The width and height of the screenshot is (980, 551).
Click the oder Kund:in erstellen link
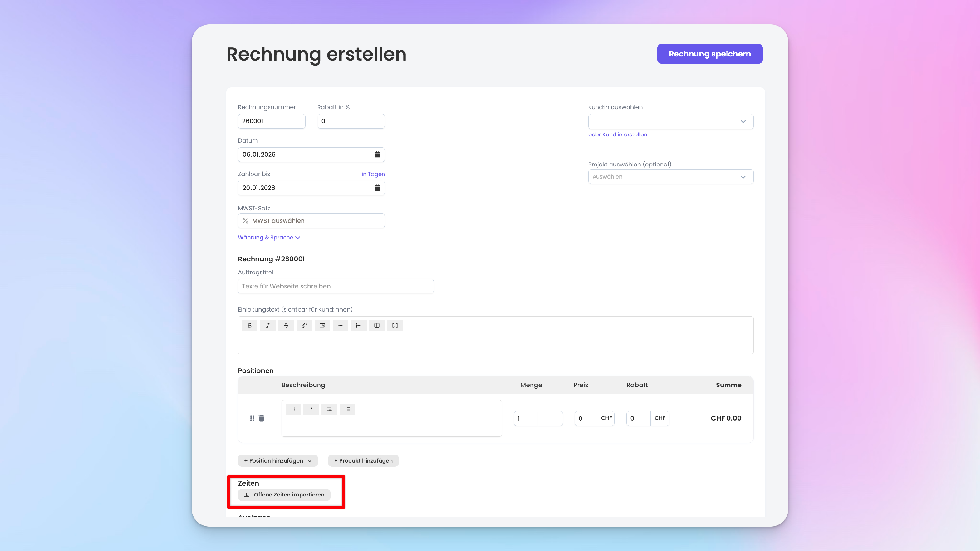617,134
